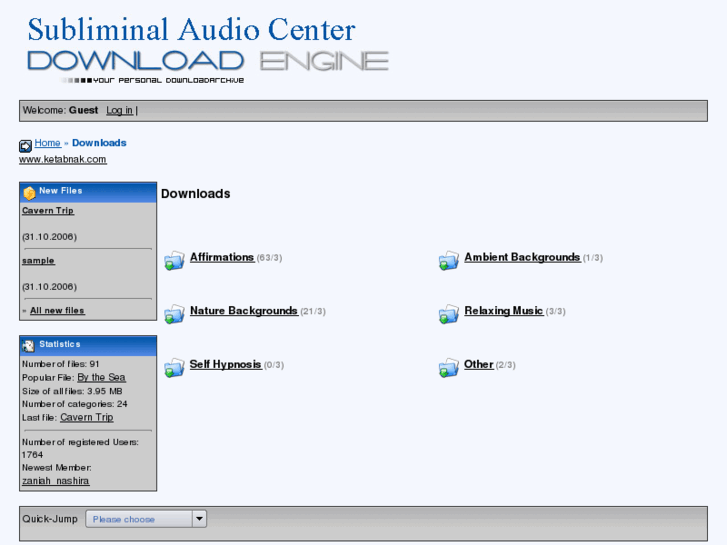
Task: Click the Statistics panel header
Action: click(x=88, y=346)
